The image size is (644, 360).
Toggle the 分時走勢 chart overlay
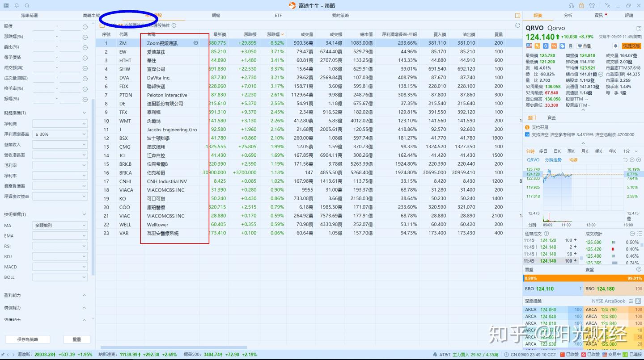[553, 159]
